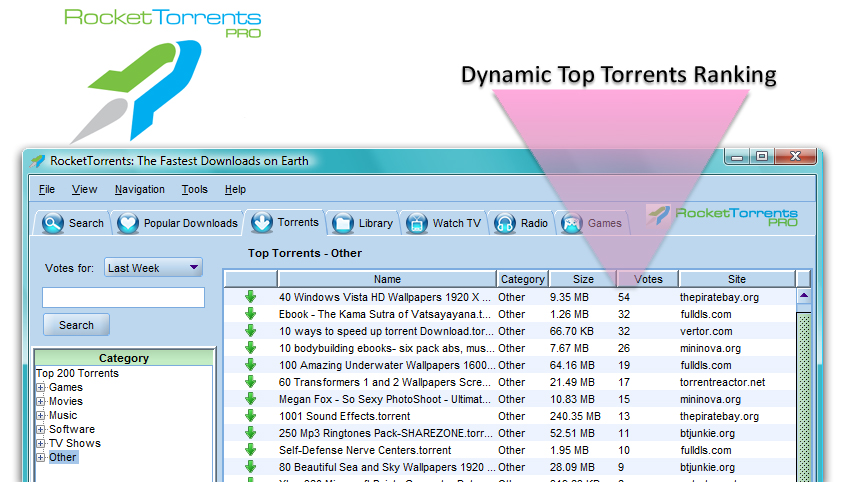846x482 pixels.
Task: Click download arrow for Megan Fox PhotoShoot row
Action: pos(250,399)
